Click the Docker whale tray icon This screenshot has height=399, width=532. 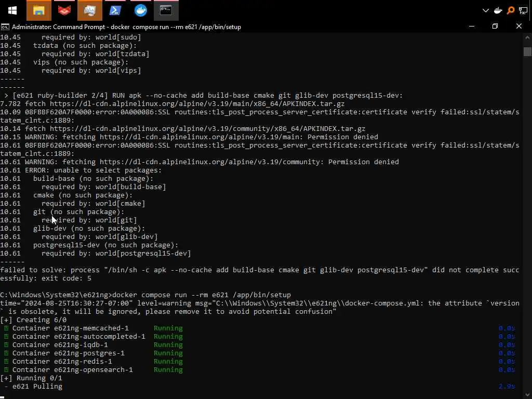point(498,10)
